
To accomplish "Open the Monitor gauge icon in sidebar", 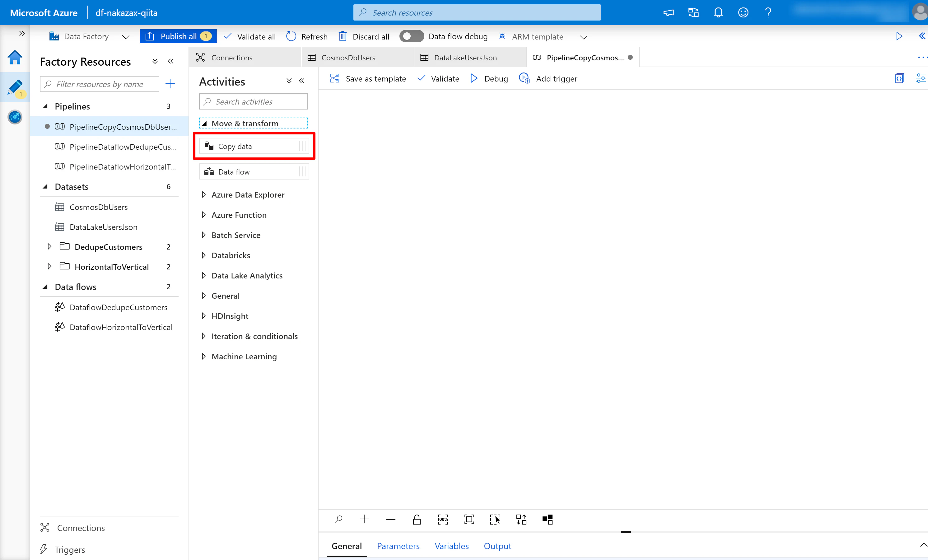I will [15, 117].
